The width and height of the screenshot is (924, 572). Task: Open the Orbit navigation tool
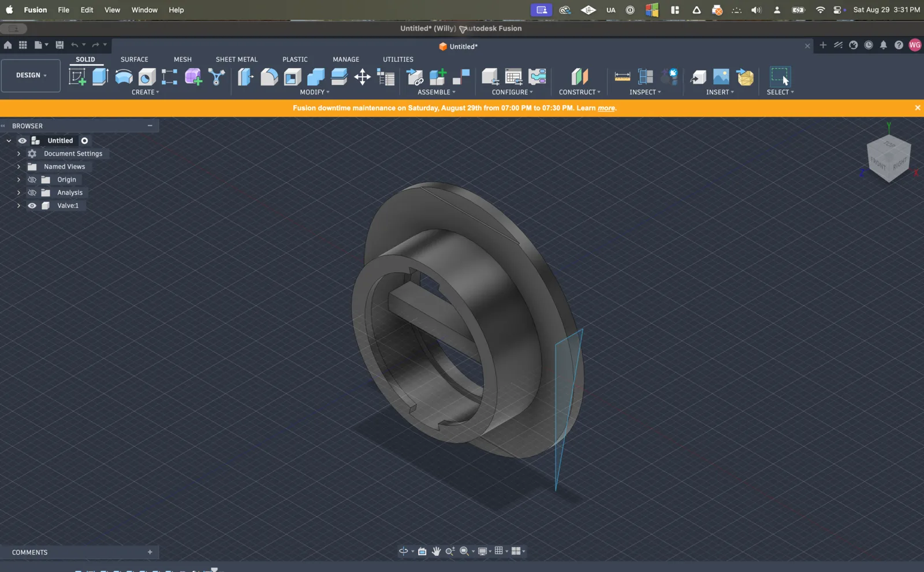click(404, 551)
